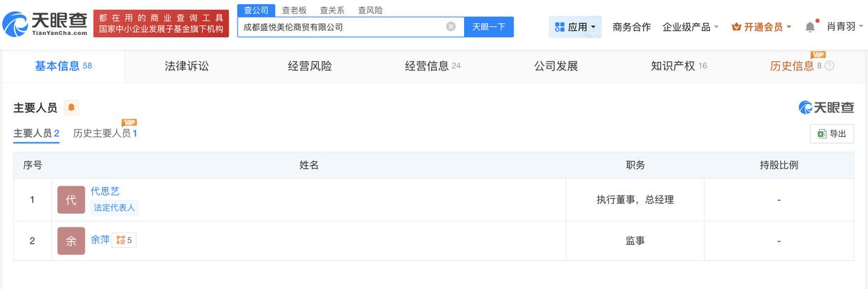Click the 余 avatar thumbnail
The height and width of the screenshot is (289, 868).
pyautogui.click(x=71, y=241)
